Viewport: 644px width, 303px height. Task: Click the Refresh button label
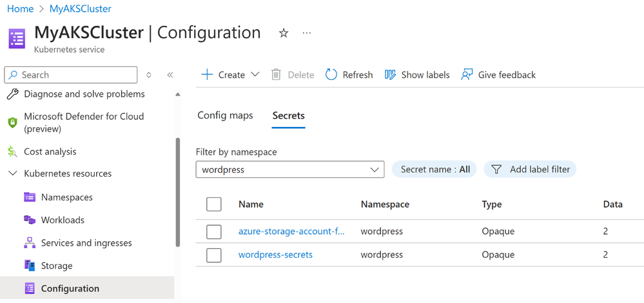coord(358,75)
